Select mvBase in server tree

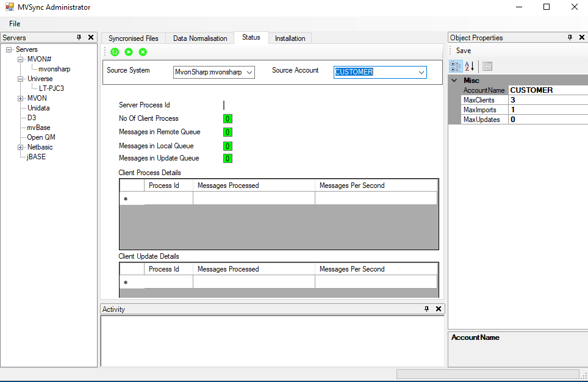(x=38, y=128)
